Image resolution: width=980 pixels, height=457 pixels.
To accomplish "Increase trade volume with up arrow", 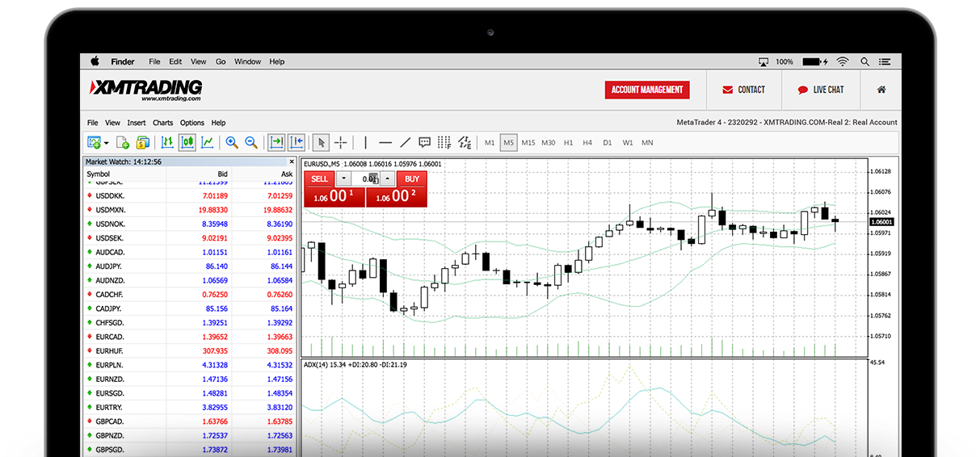I will pyautogui.click(x=389, y=179).
